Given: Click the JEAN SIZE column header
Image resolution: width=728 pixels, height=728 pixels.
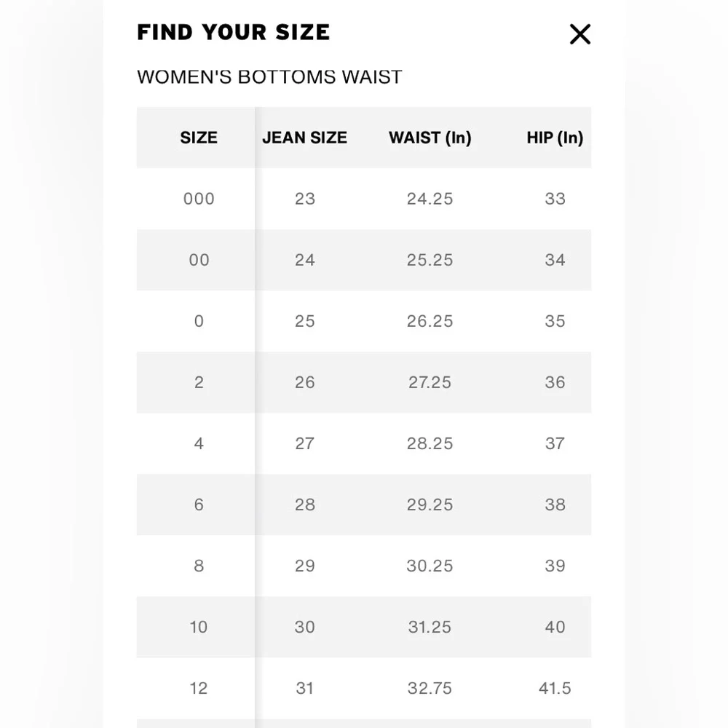Looking at the screenshot, I should [x=304, y=138].
